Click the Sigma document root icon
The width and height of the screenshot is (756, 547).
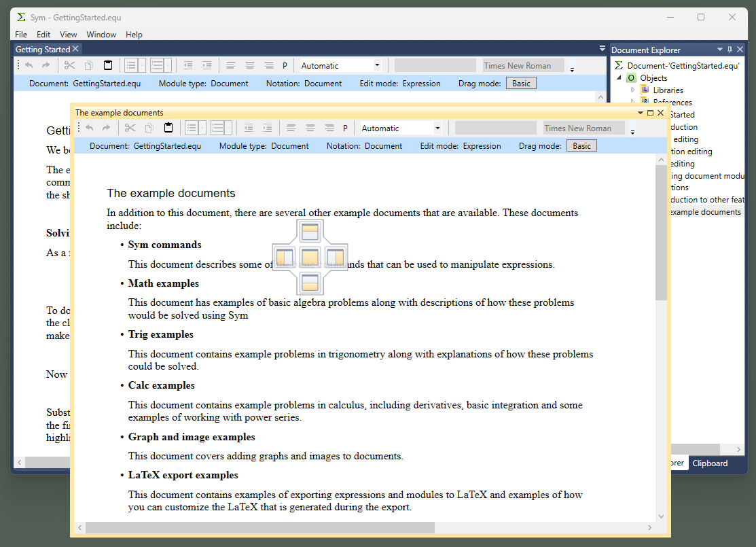[619, 66]
